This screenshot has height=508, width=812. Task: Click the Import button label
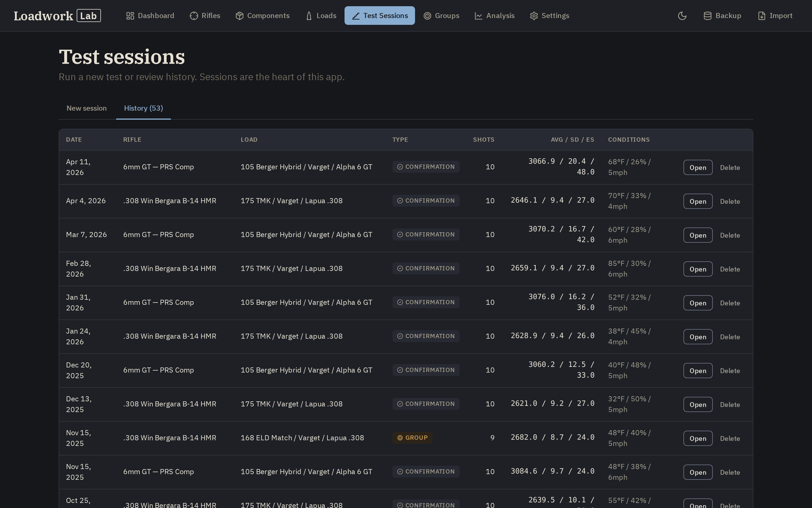pyautogui.click(x=781, y=16)
